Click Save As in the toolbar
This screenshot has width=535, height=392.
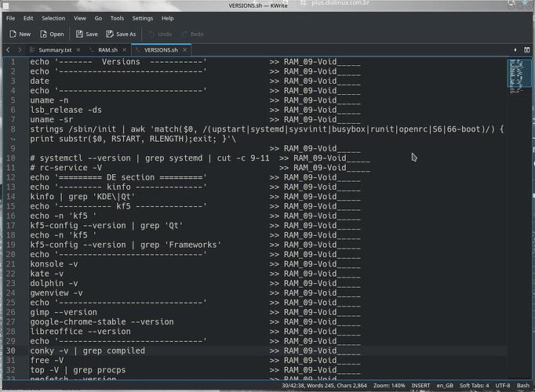tap(121, 34)
